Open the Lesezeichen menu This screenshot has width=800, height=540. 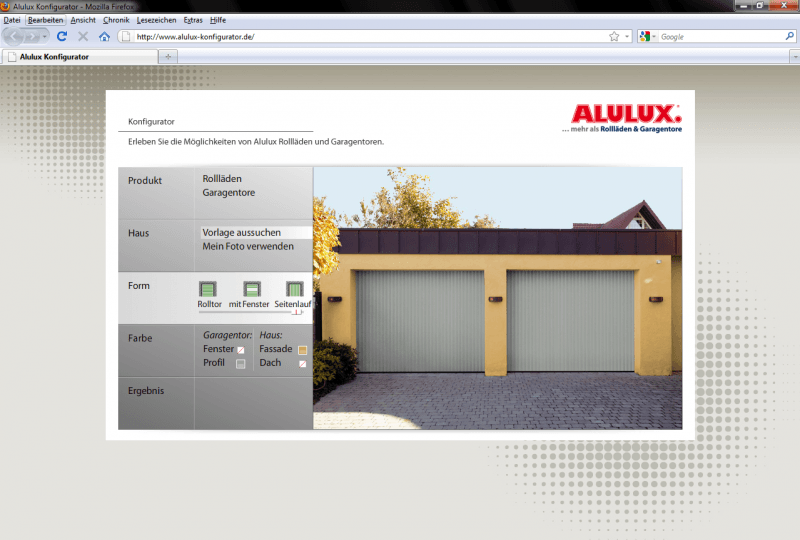pyautogui.click(x=157, y=20)
